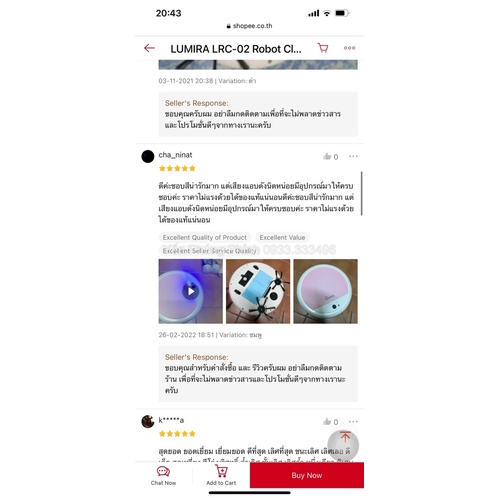Tap the red Buy Now button
Screen dimensions: 498x498
[307, 475]
